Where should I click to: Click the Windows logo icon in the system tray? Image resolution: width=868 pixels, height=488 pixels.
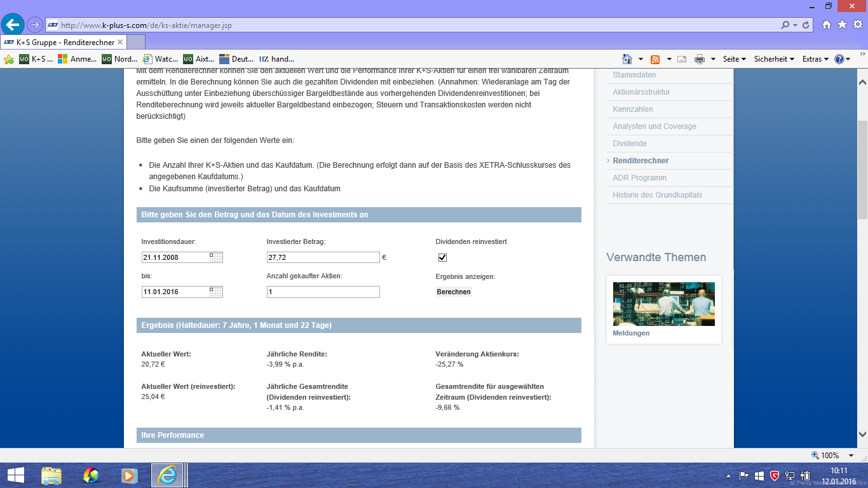pyautogui.click(x=759, y=475)
